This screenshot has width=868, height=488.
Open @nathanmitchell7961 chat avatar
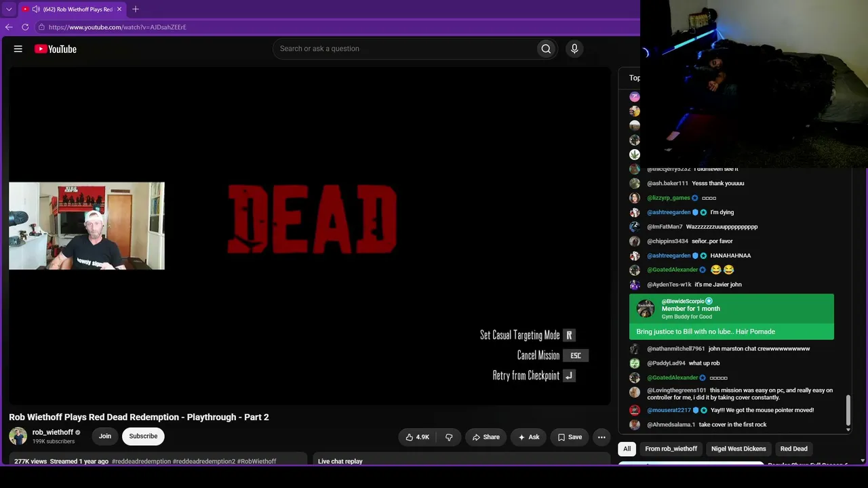pos(635,349)
